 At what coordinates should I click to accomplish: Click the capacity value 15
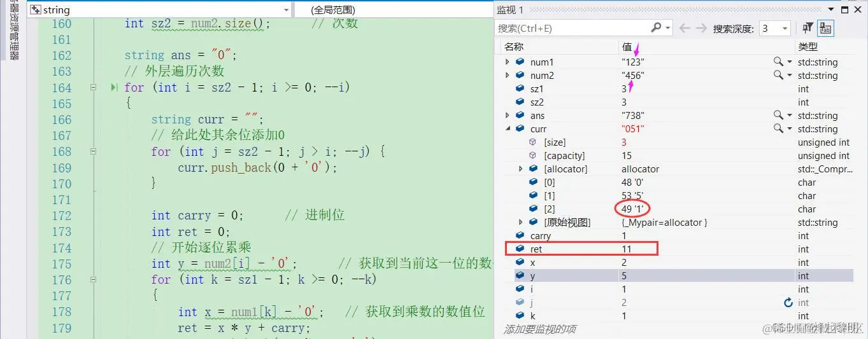[x=627, y=155]
